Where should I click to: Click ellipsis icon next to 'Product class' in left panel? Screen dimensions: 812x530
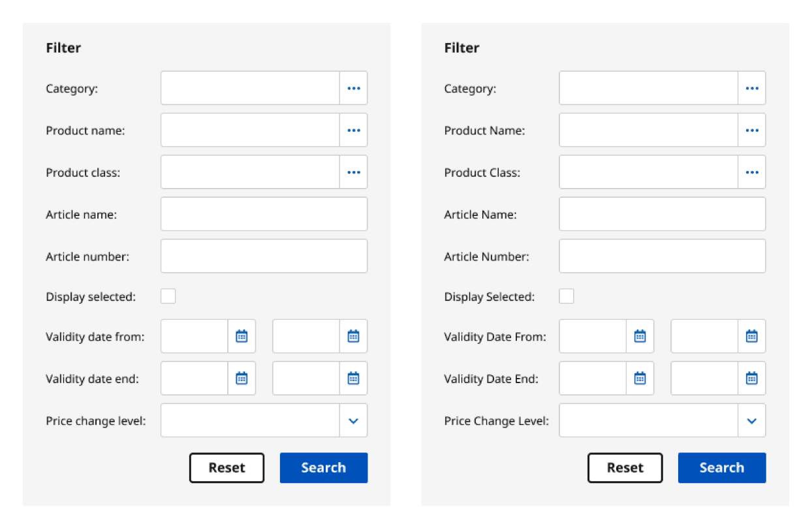click(354, 172)
